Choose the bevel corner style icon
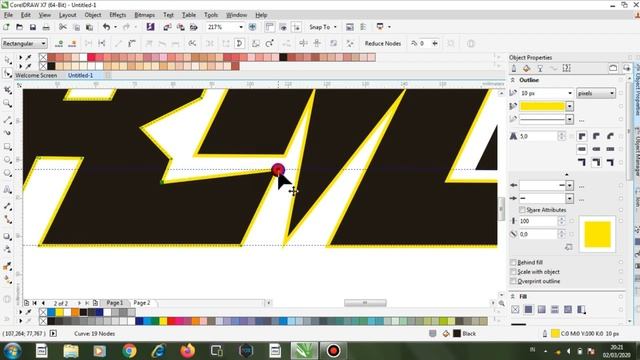The width and height of the screenshot is (640, 360). click(x=610, y=136)
